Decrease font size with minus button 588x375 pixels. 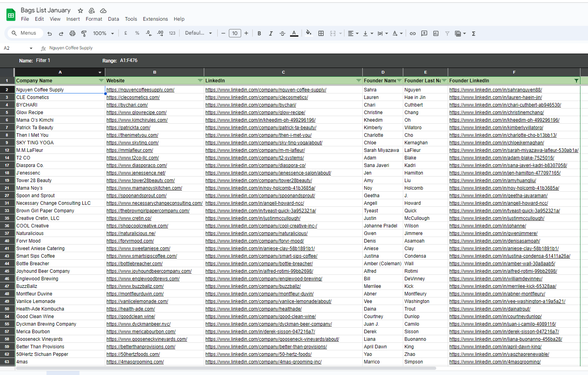(x=223, y=33)
